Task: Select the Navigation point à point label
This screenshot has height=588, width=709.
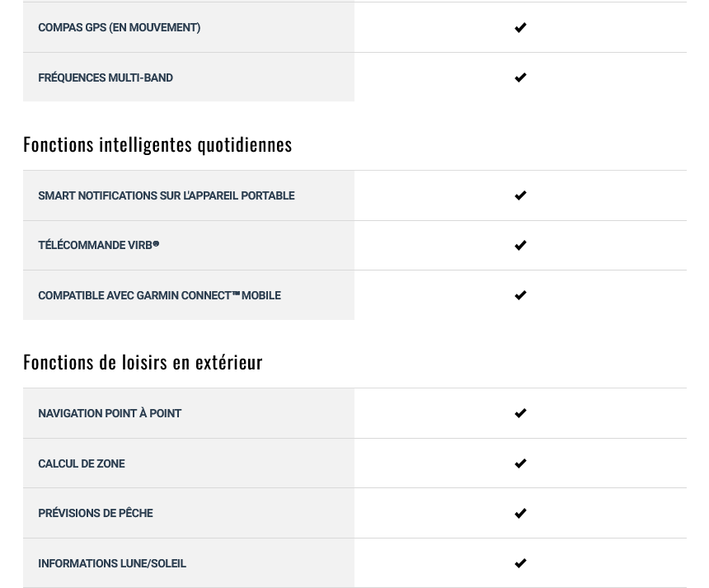Action: pos(110,413)
